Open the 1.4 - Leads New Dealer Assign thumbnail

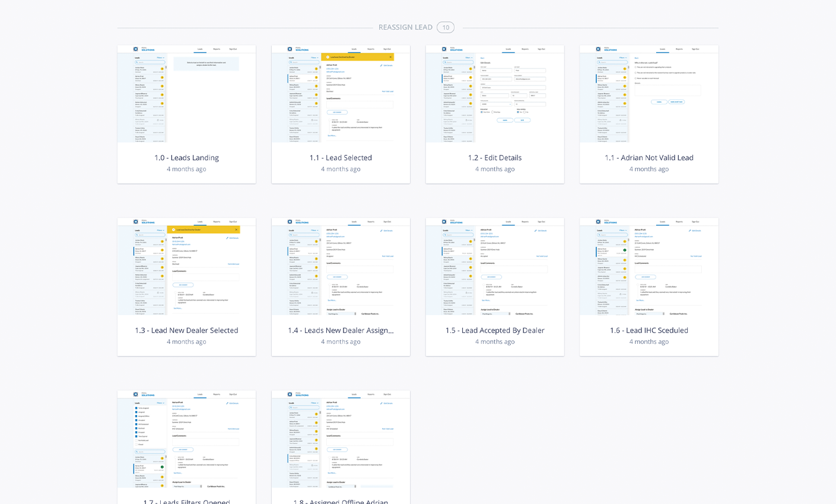[341, 267]
